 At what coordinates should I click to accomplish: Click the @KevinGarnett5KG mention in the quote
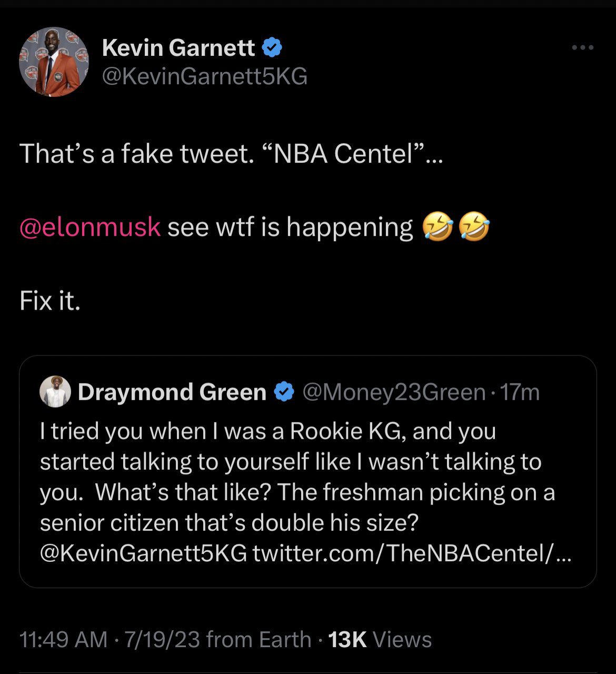[x=143, y=553]
